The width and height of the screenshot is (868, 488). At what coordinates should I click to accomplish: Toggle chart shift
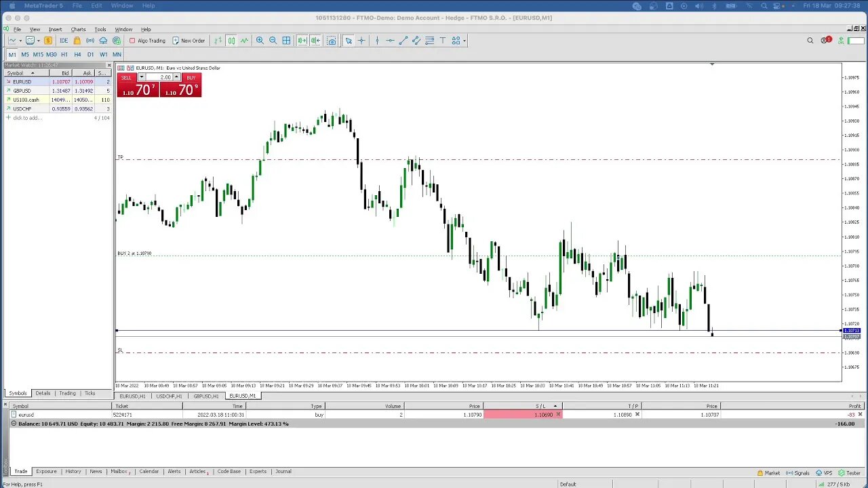click(315, 41)
